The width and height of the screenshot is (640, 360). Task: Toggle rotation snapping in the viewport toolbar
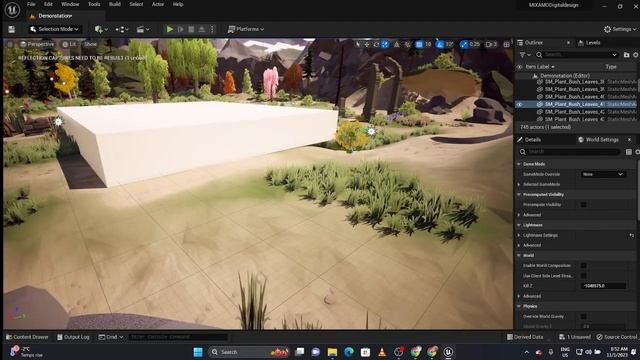[440, 44]
